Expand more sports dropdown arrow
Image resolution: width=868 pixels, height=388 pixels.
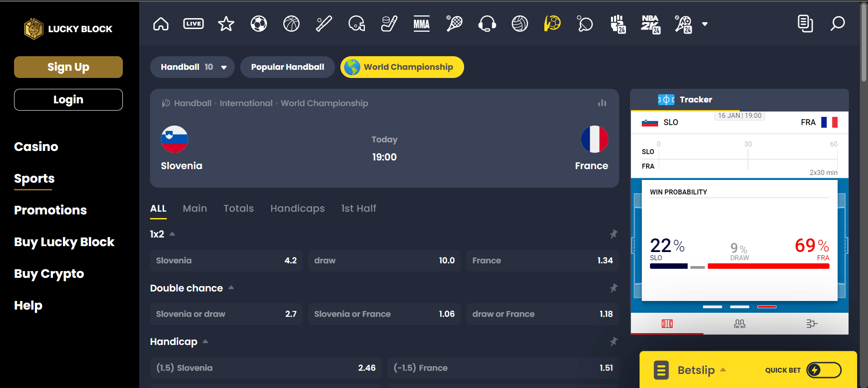[x=705, y=24]
